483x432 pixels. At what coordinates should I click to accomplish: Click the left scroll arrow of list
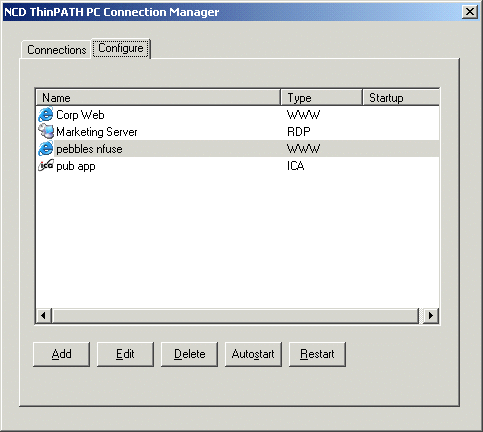[43, 315]
